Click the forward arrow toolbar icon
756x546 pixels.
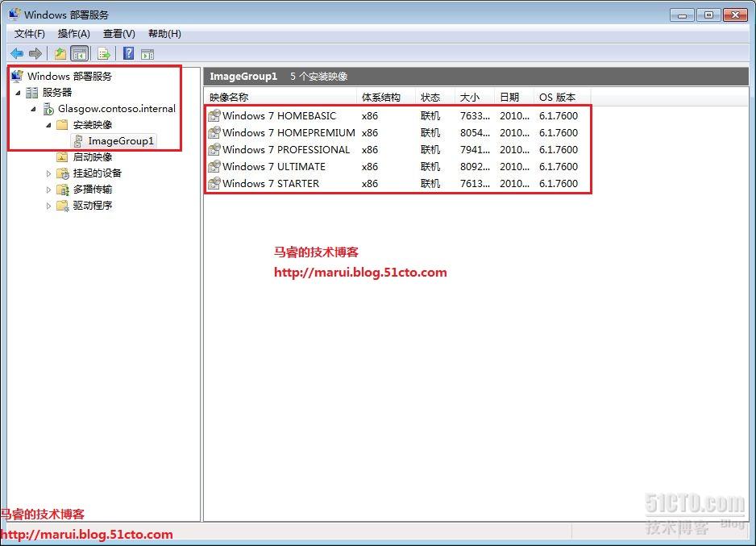click(x=35, y=53)
